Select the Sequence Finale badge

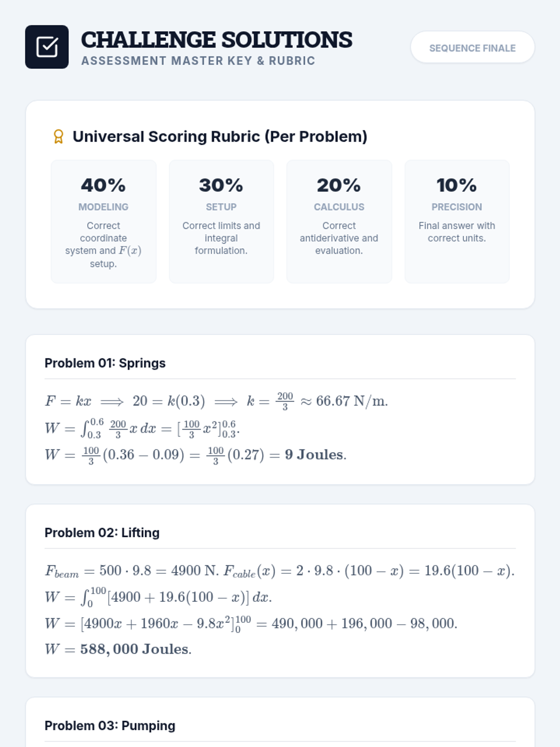[x=472, y=47]
